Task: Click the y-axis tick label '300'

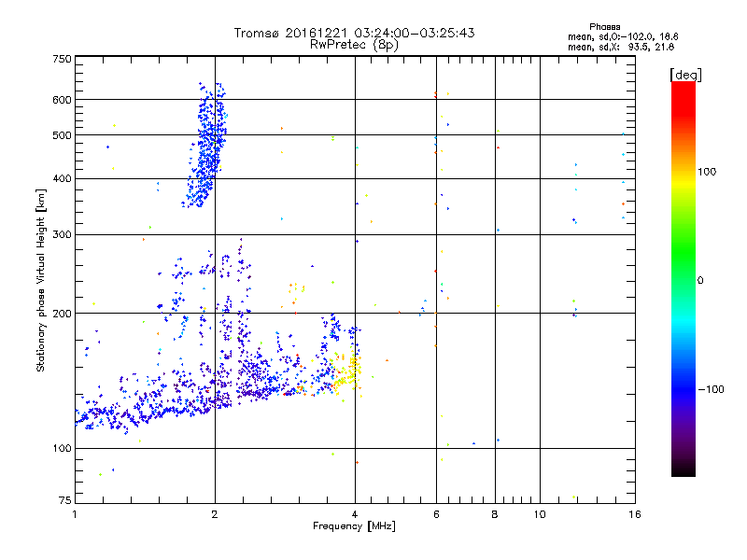Action: coord(62,234)
